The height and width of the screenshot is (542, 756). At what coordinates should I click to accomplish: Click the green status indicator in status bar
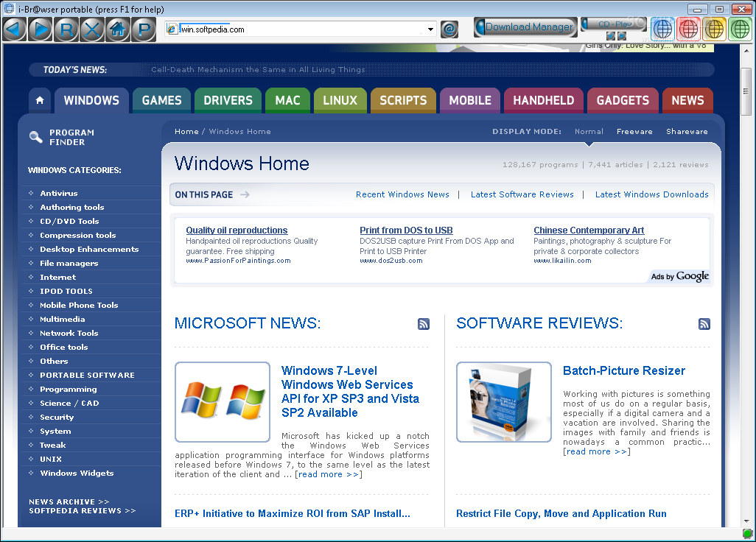tap(747, 533)
